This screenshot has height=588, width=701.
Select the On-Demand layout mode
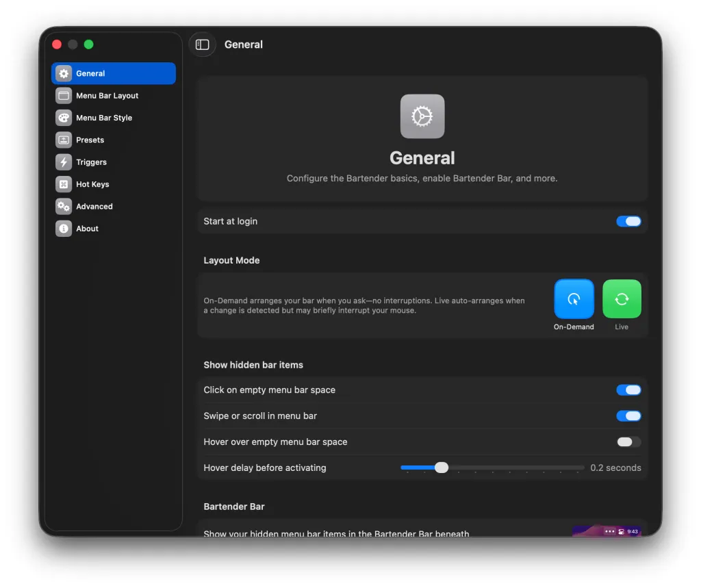coord(574,299)
